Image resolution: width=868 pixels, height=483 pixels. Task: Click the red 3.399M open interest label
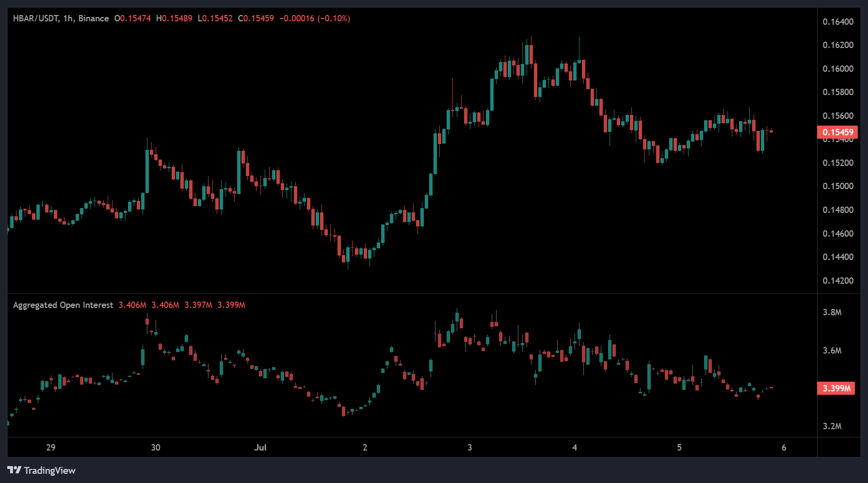(836, 388)
